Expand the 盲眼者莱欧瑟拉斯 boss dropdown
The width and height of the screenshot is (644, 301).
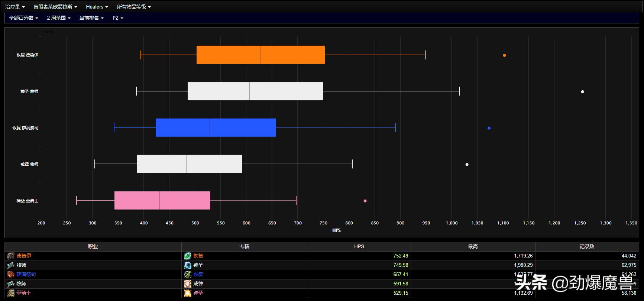point(55,7)
